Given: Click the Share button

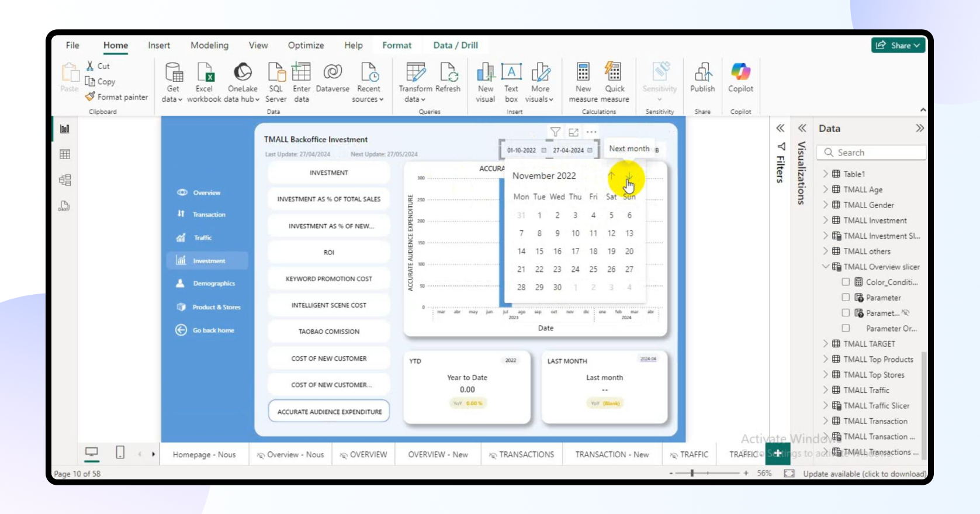Looking at the screenshot, I should (898, 45).
